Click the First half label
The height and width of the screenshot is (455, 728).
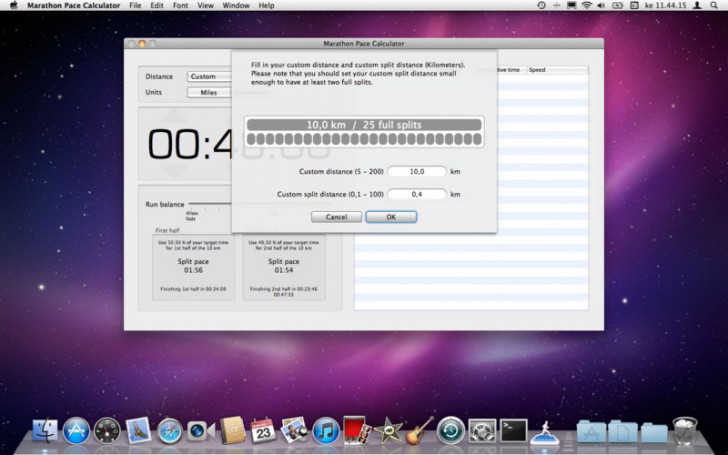tap(167, 230)
